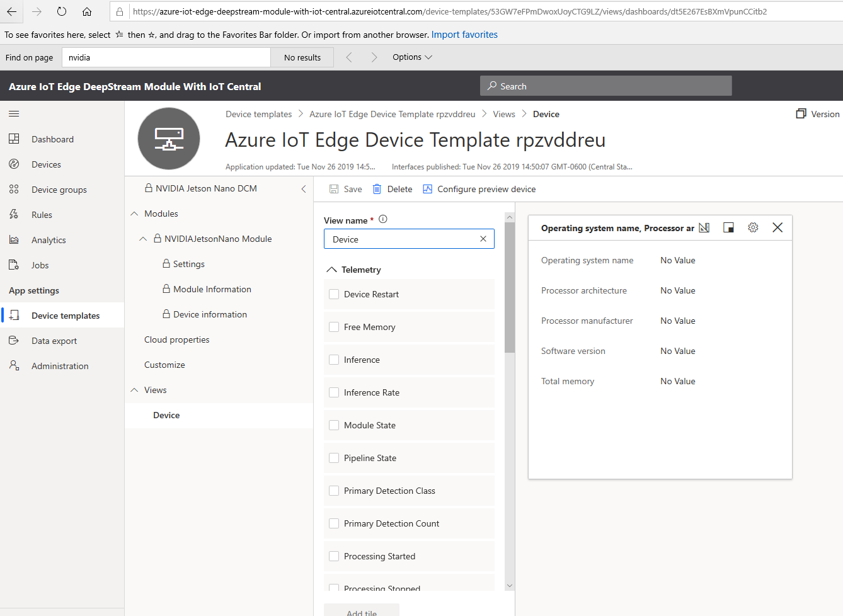Remove the tile with the X icon
Screen dimensions: 843x616
tap(777, 227)
